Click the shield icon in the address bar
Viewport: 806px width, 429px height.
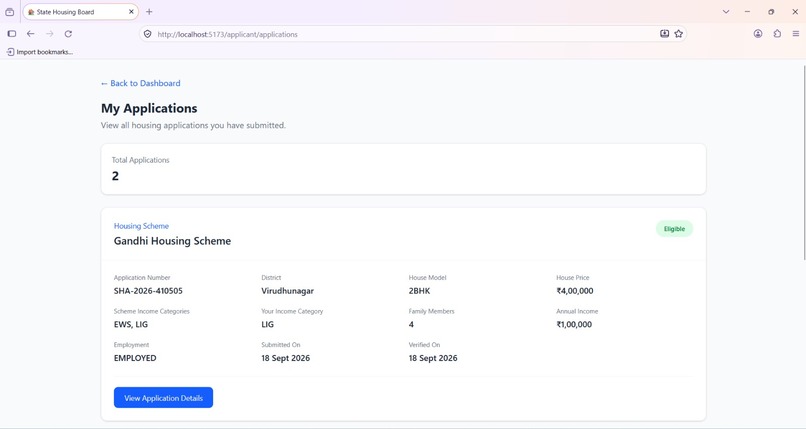point(148,34)
